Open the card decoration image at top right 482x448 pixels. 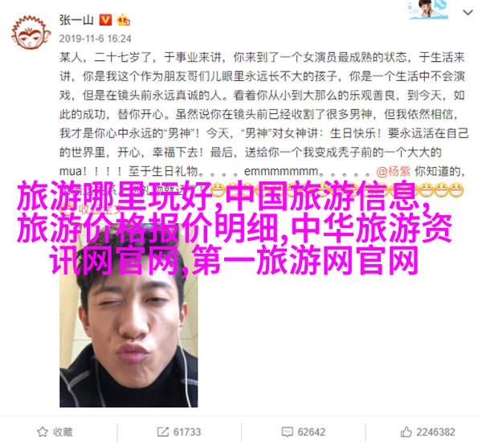point(429,10)
